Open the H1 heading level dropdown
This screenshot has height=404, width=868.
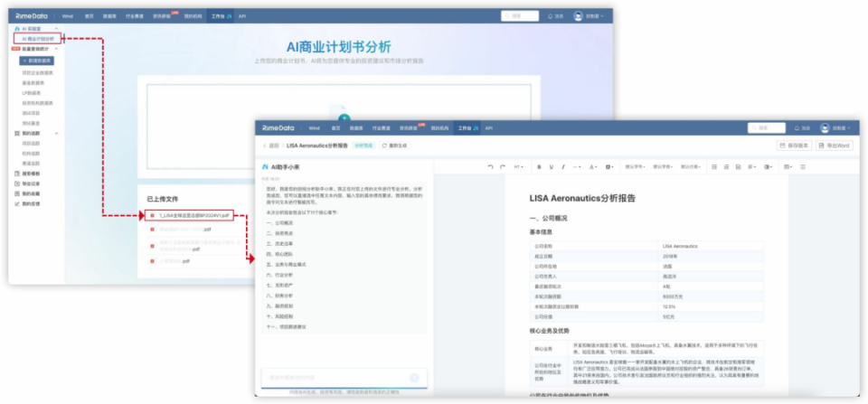[x=519, y=166]
